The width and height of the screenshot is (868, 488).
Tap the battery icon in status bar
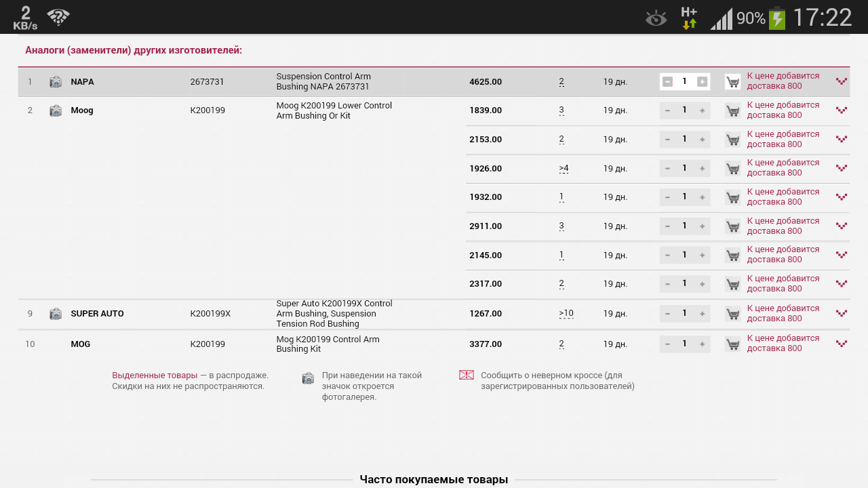[x=777, y=18]
